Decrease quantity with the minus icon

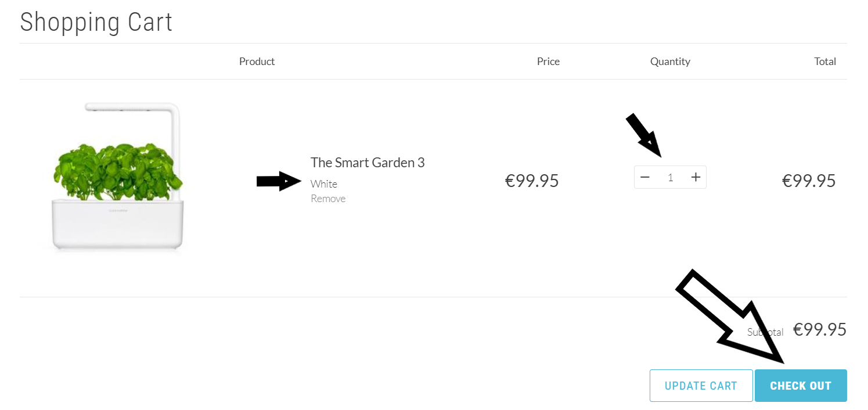(644, 177)
